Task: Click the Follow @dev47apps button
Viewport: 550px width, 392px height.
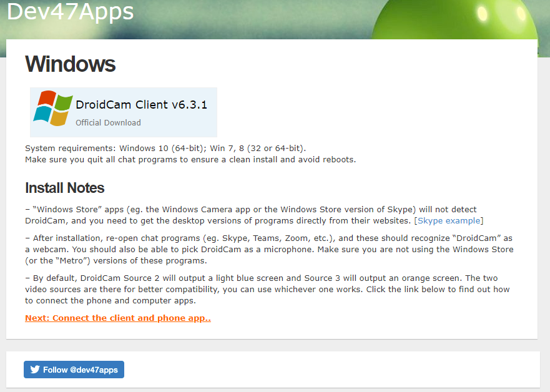Action: (74, 370)
